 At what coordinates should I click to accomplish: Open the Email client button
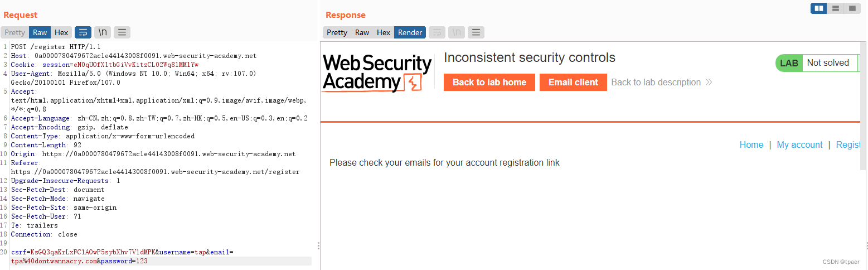click(x=573, y=82)
